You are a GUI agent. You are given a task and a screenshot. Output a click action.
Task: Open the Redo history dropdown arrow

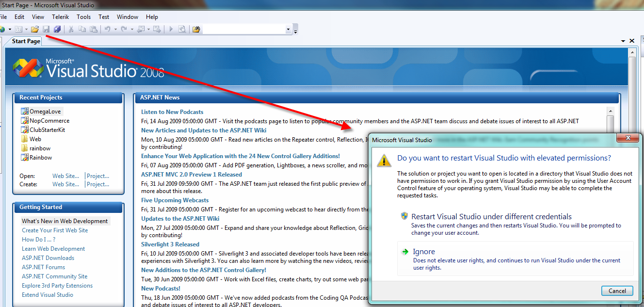point(131,30)
